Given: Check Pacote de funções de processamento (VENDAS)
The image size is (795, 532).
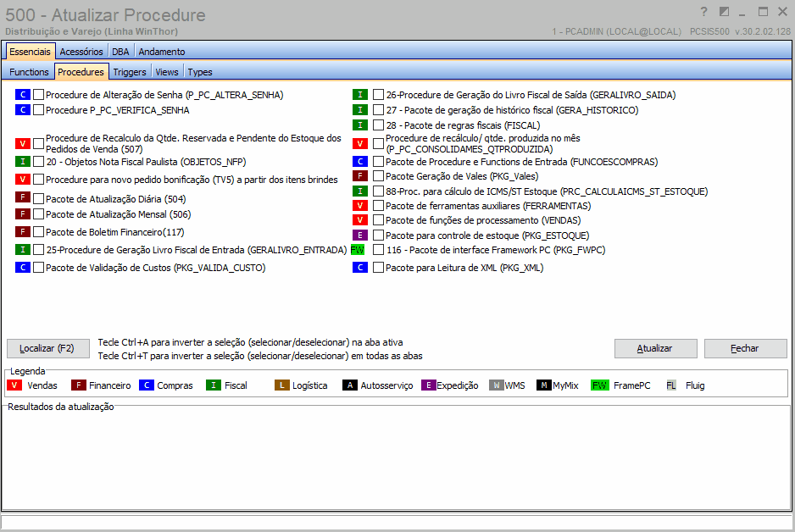Looking at the screenshot, I should point(378,220).
